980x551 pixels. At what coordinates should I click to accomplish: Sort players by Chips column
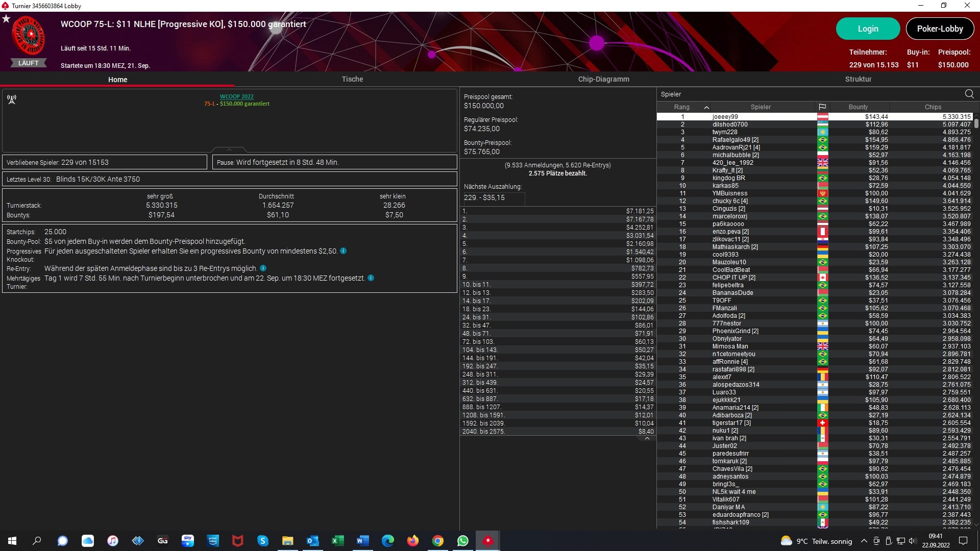tap(933, 107)
